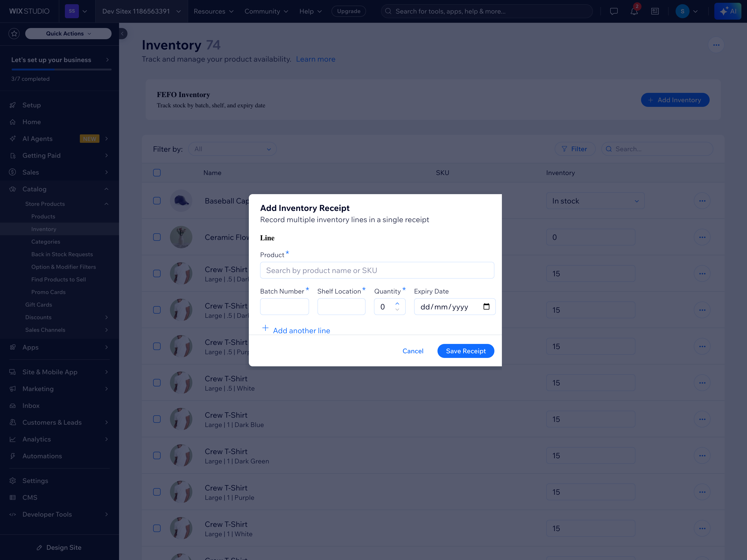This screenshot has width=747, height=560.
Task: Click the Apps grid icon in sidebar
Action: click(x=13, y=347)
